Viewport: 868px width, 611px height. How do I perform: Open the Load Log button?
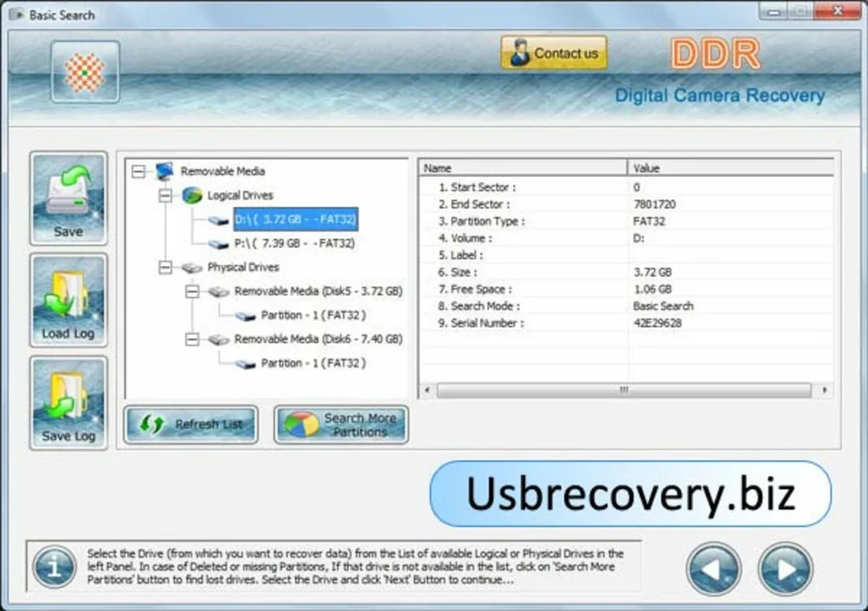point(68,300)
